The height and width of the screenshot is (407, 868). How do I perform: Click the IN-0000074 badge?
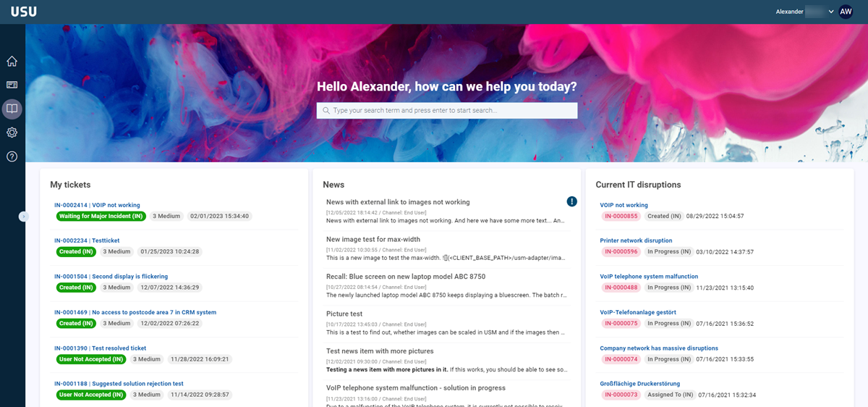(x=621, y=358)
